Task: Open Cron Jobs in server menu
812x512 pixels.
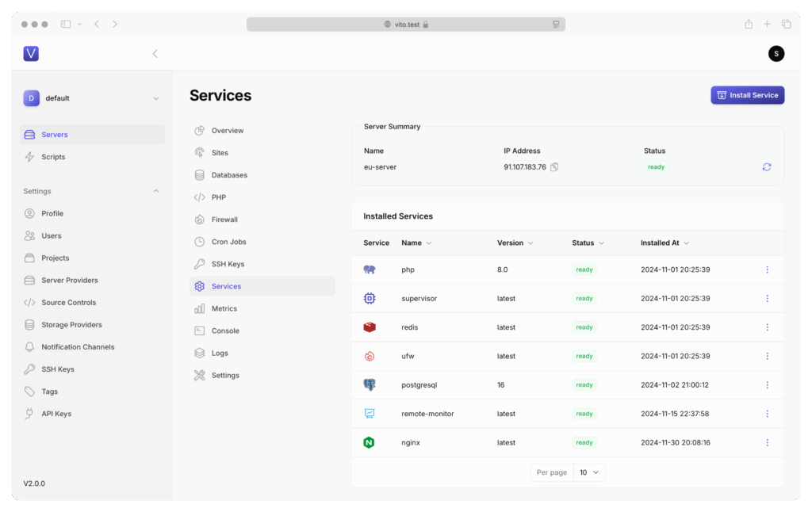Action: tap(229, 242)
